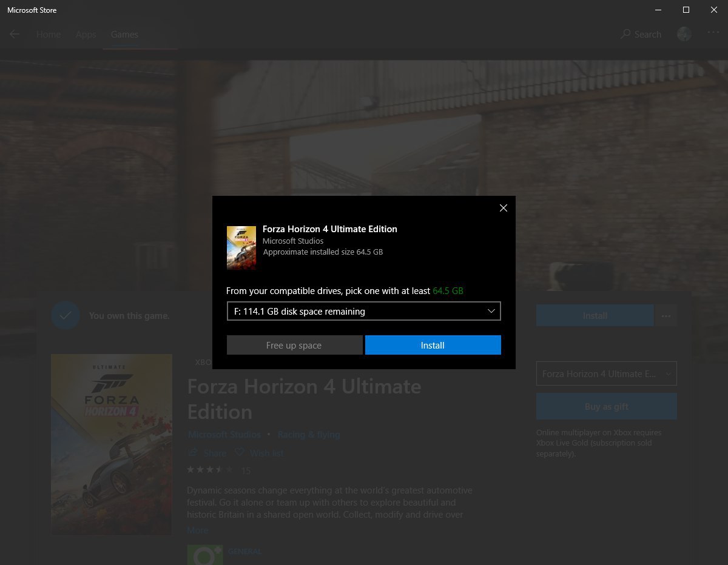The image size is (728, 565).
Task: Click the star rating row
Action: 210,470
